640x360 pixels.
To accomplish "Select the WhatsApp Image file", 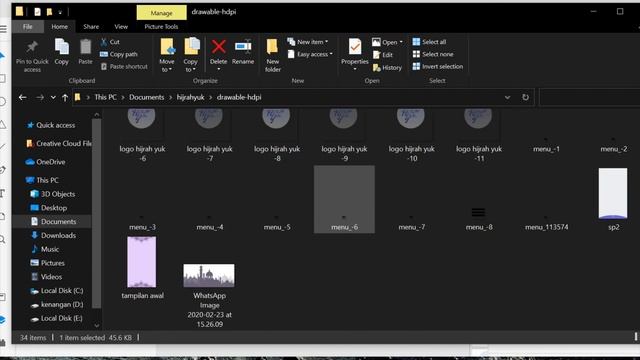I will (x=209, y=295).
